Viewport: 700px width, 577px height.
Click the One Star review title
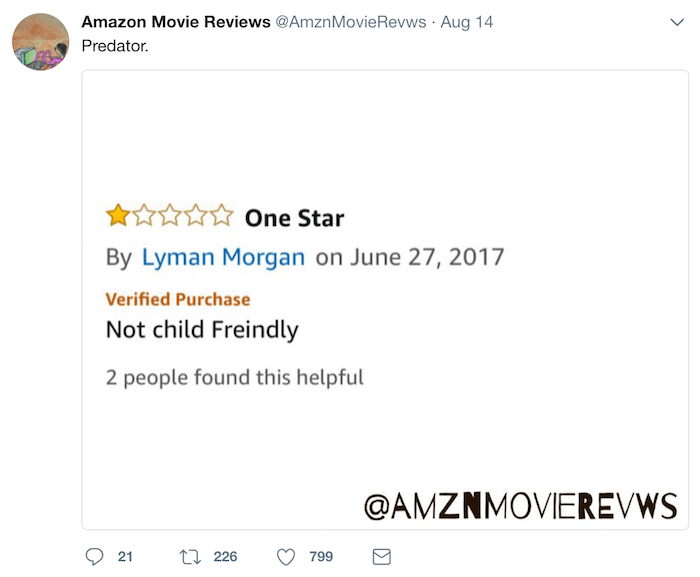pyautogui.click(x=295, y=218)
